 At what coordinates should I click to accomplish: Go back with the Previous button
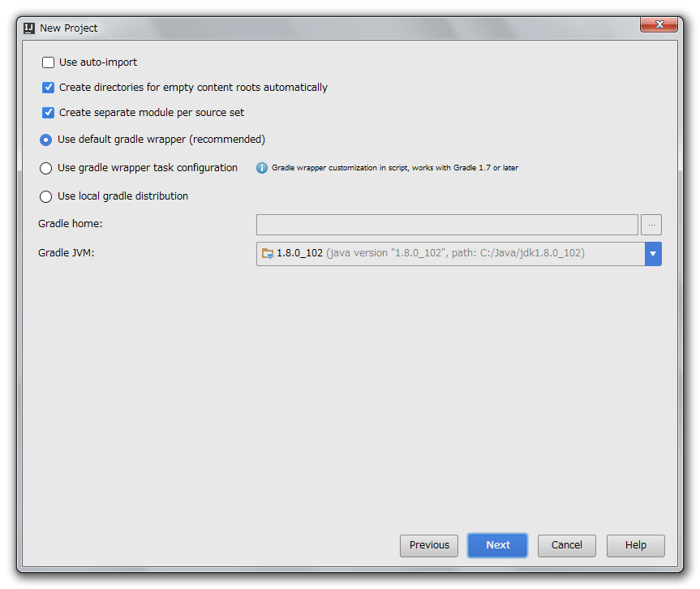point(429,545)
